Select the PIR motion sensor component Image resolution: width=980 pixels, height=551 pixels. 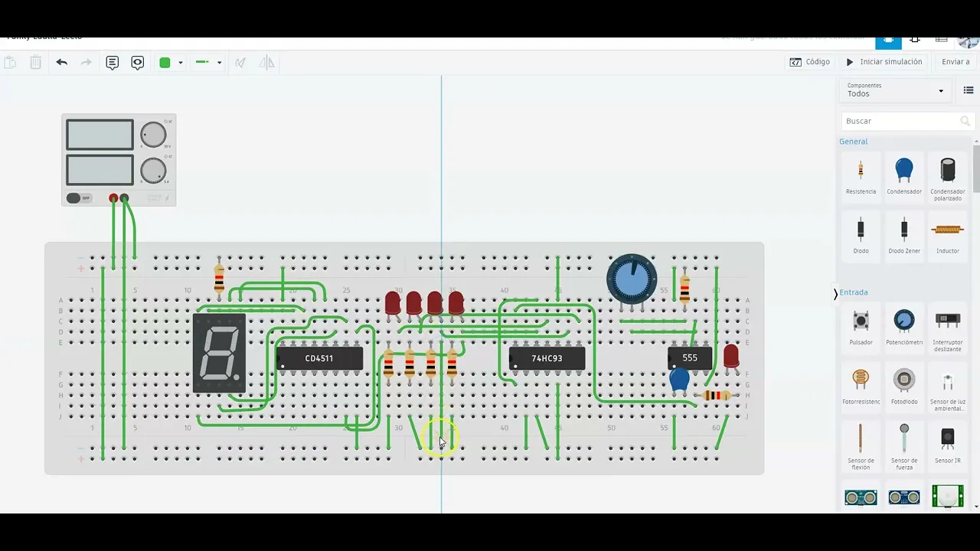[x=948, y=496]
